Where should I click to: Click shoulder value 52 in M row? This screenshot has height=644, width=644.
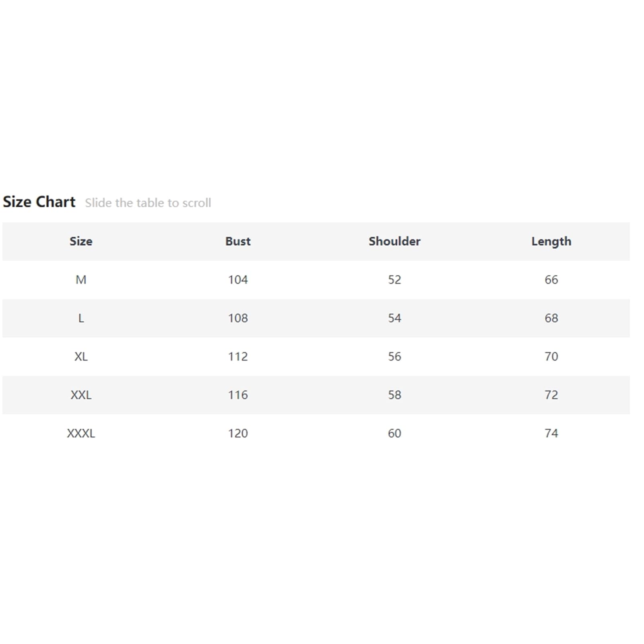(394, 280)
